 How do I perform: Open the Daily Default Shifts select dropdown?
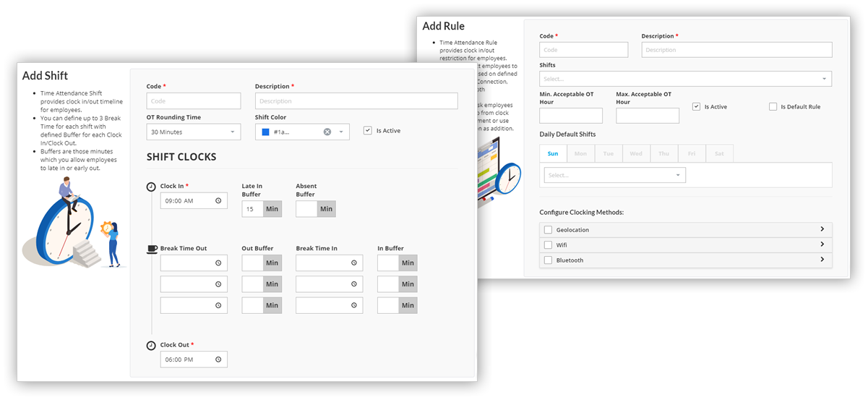pos(614,175)
